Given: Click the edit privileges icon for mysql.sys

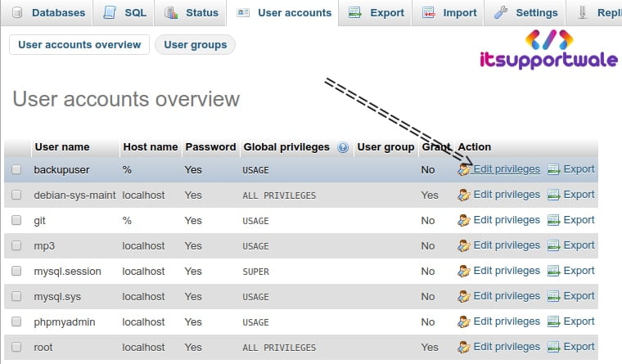Looking at the screenshot, I should 463,297.
